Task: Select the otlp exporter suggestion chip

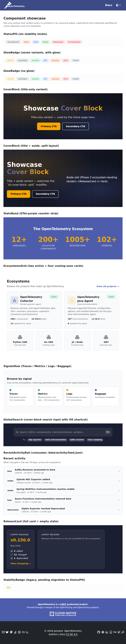Action: (x=35, y=439)
